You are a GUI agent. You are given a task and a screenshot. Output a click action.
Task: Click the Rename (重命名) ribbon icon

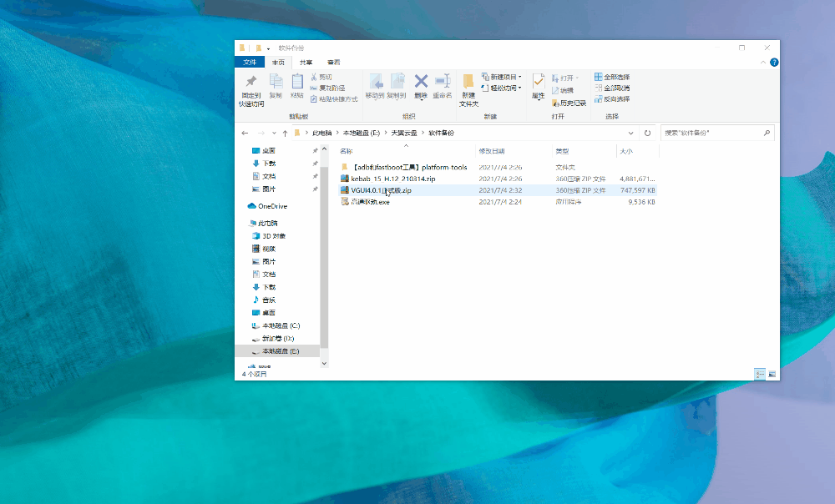pyautogui.click(x=442, y=82)
